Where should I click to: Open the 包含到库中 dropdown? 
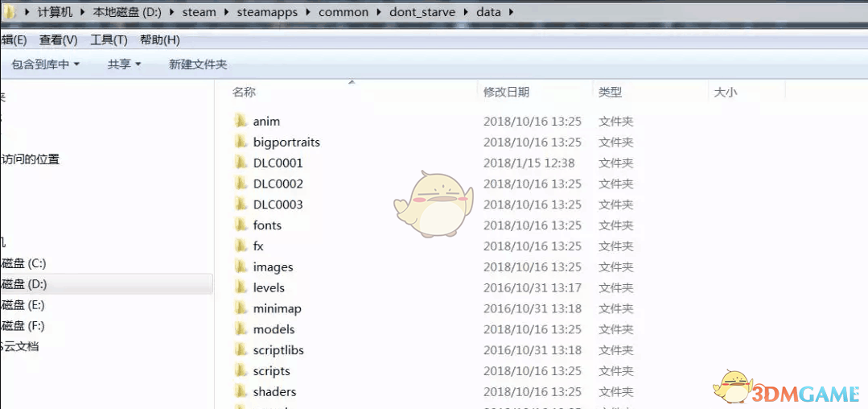tap(45, 65)
